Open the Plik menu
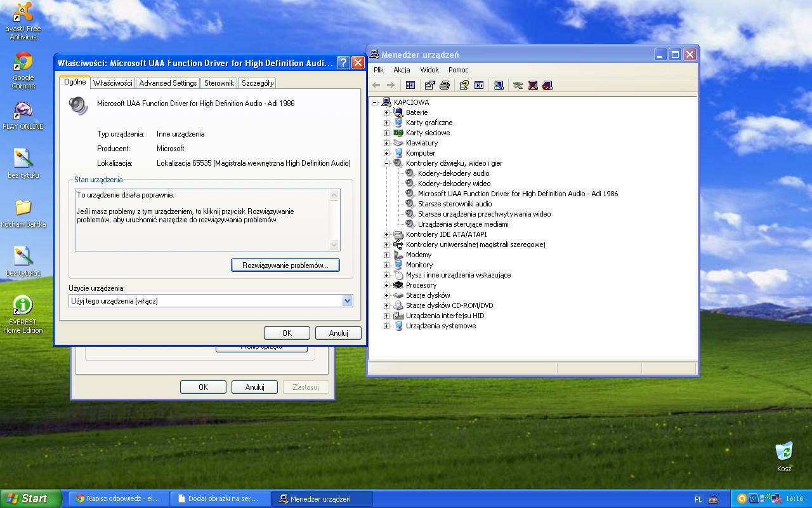The image size is (812, 508). [x=379, y=70]
